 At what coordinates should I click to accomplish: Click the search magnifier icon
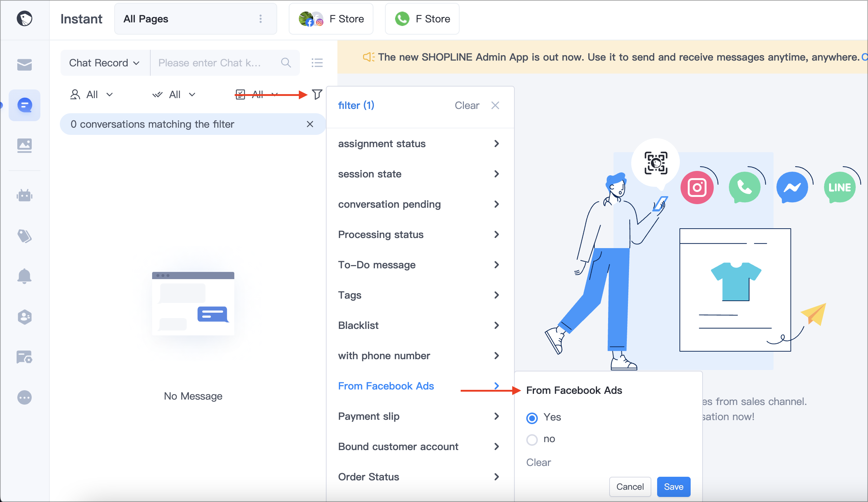(286, 63)
